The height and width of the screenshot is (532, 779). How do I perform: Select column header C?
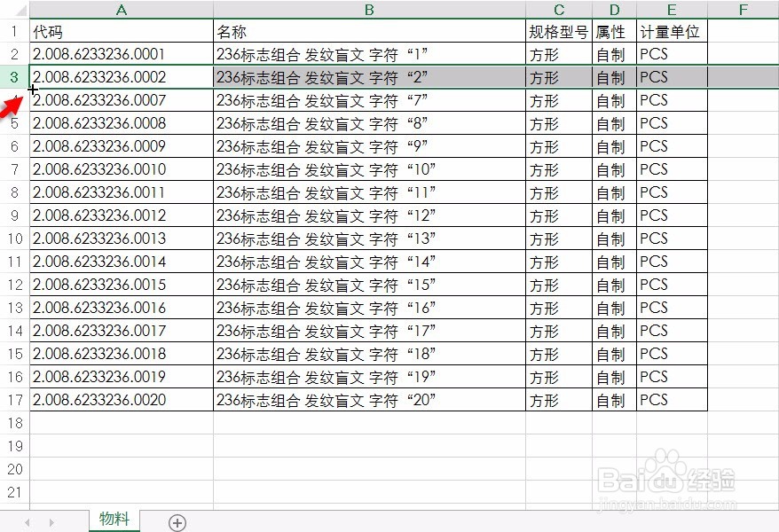point(559,10)
